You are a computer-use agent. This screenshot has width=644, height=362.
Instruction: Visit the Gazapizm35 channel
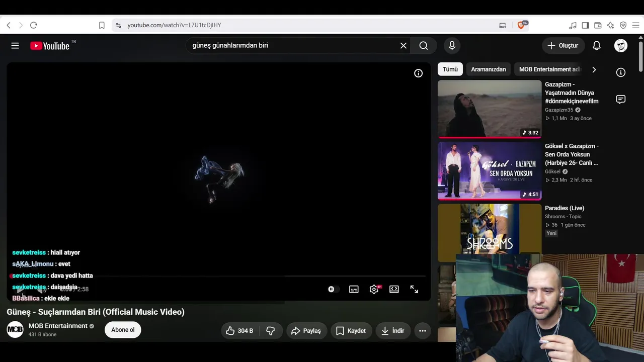[x=559, y=110]
